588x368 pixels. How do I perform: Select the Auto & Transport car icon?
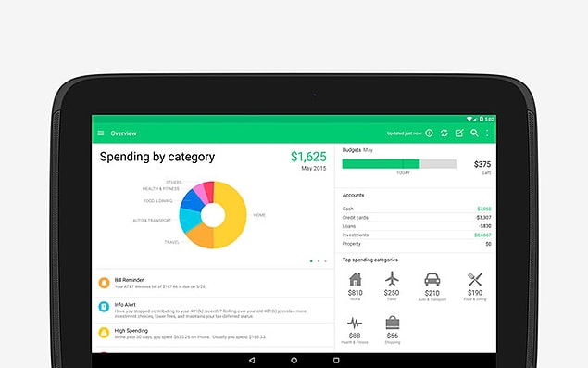(432, 280)
